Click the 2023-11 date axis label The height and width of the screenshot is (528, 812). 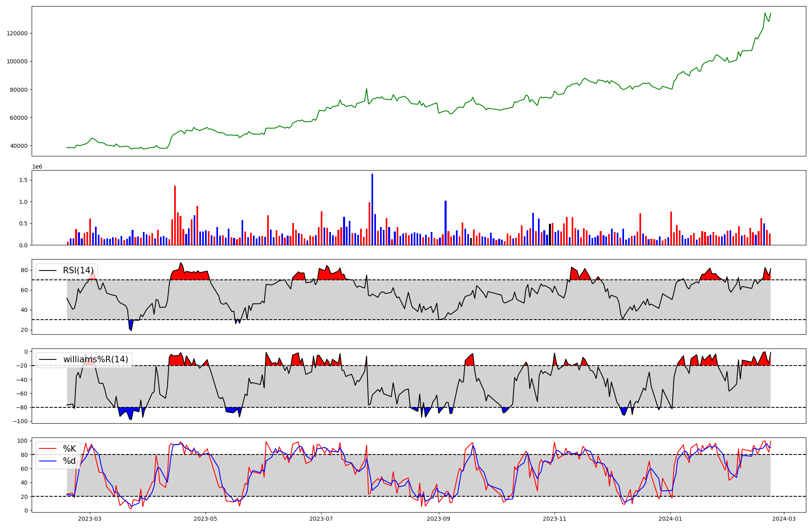[555, 519]
